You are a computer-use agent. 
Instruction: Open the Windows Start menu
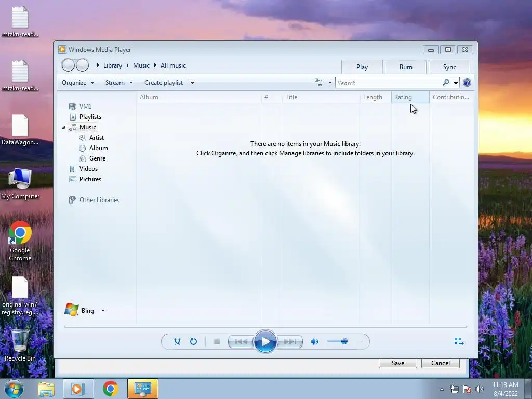click(x=14, y=389)
